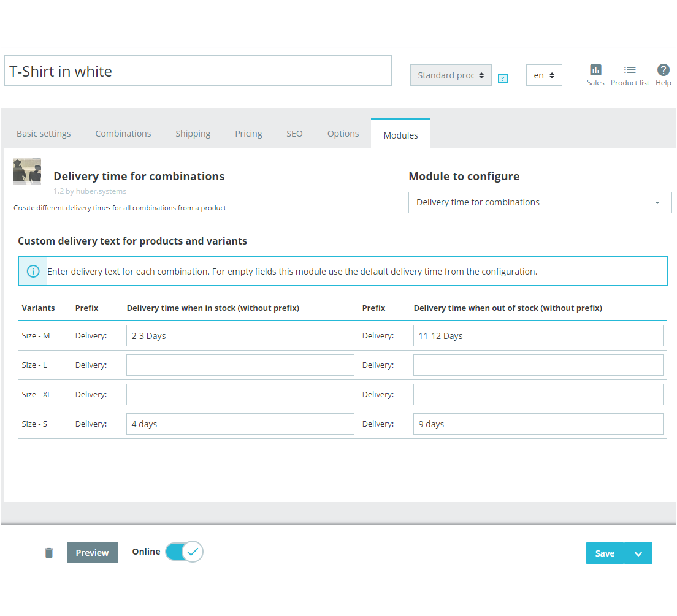Click the 'Delivery time for combinations' module title
Viewport: 677px width, 616px height.
(139, 176)
